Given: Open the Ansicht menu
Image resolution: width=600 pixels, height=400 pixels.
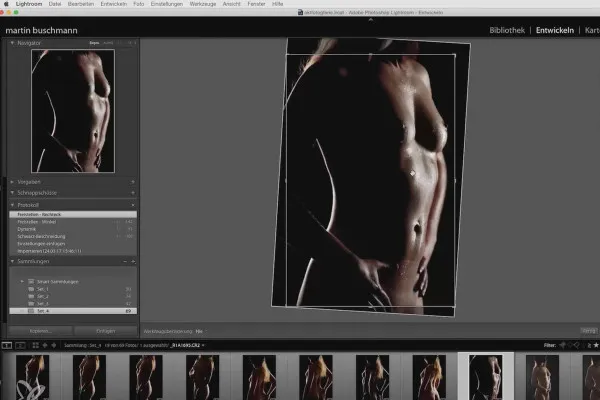Looking at the screenshot, I should 232,4.
